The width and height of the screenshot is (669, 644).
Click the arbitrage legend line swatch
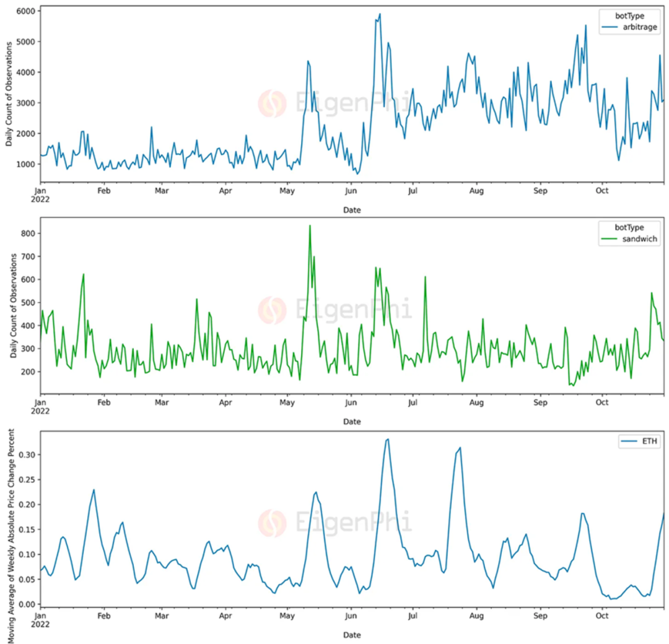click(x=610, y=27)
